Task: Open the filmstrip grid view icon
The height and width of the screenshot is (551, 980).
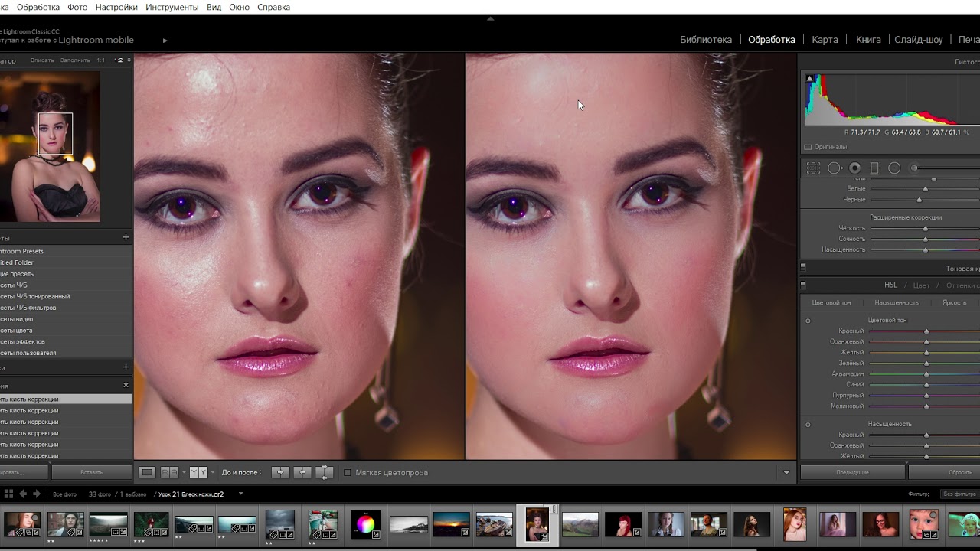Action: coord(8,494)
